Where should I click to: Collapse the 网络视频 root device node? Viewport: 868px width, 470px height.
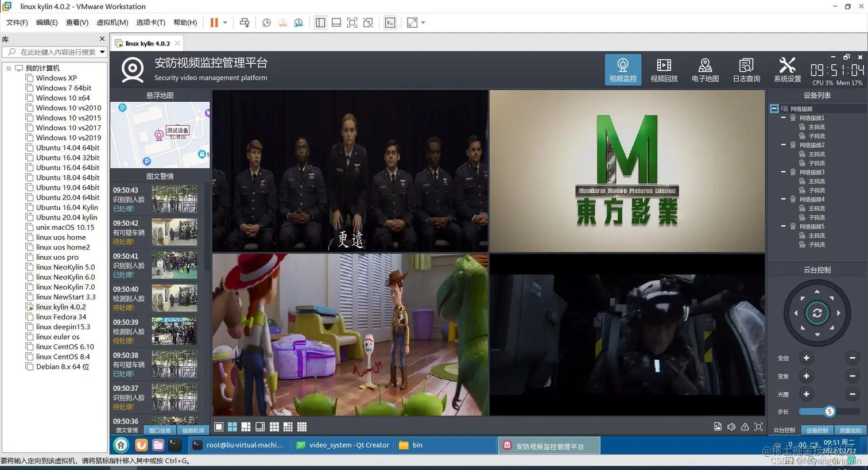[x=774, y=109]
